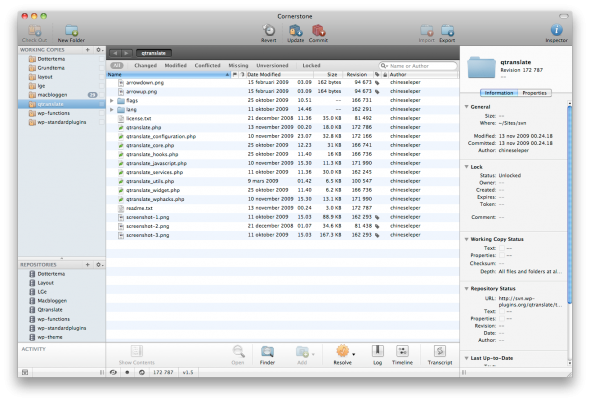This screenshot has height=402, width=590.
Task: Open Repositories gear action menu
Action: (x=99, y=265)
